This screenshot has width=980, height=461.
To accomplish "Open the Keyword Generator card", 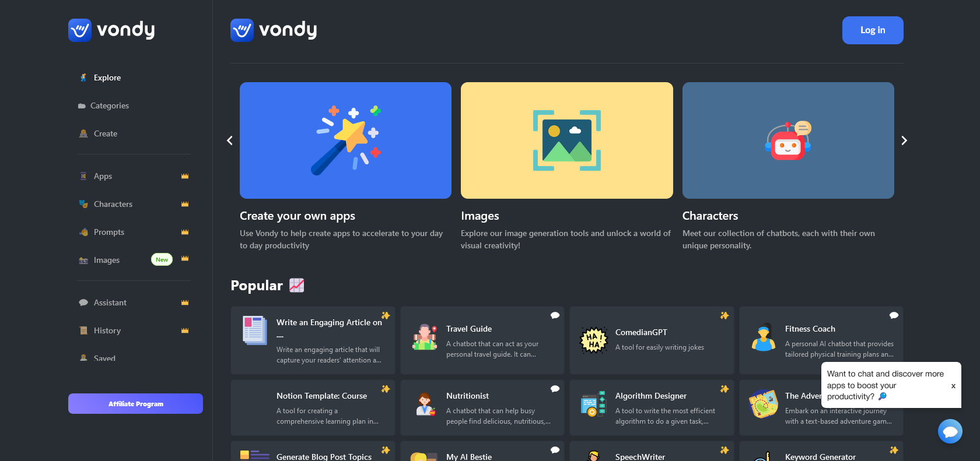I will pos(821,451).
